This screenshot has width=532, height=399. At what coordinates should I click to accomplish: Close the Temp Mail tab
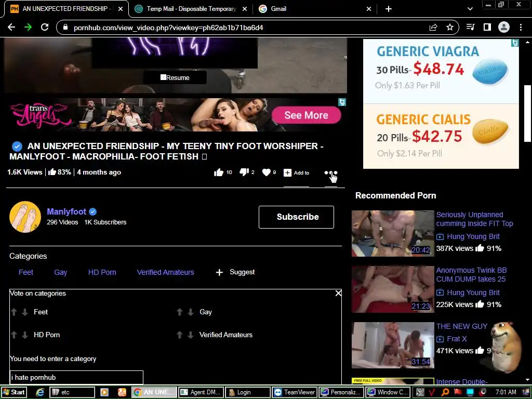[245, 9]
